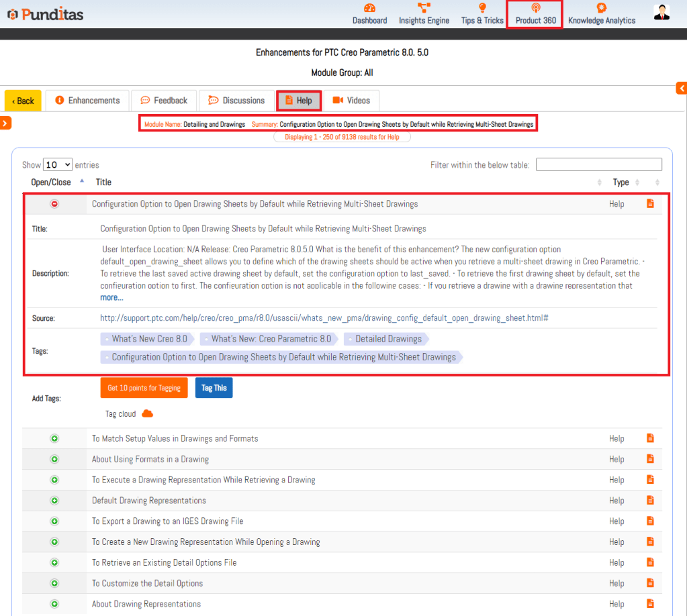Click the Filter within table input field
The height and width of the screenshot is (616, 687).
[x=598, y=164]
